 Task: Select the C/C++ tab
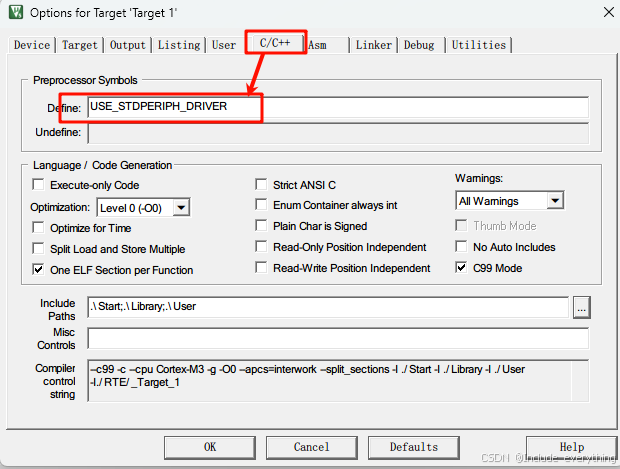click(275, 43)
